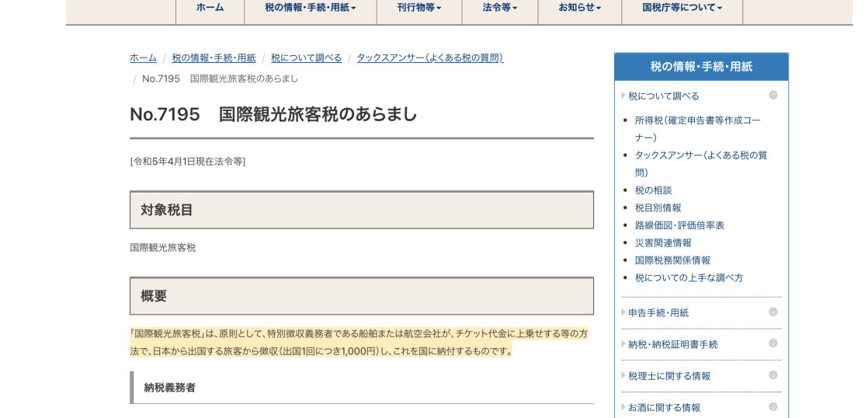Click the circle icon beside 税理士に関する情報
Image resolution: width=868 pixels, height=418 pixels.
click(773, 375)
